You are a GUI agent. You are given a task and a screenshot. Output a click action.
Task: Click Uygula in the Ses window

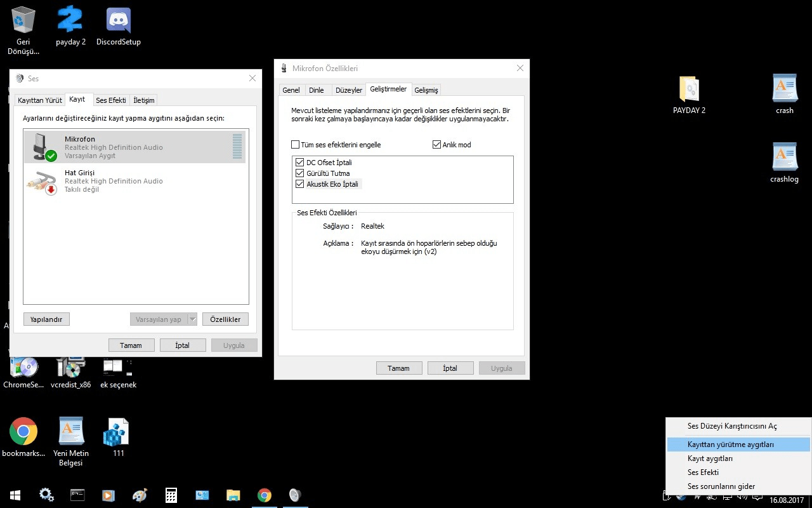(x=234, y=345)
